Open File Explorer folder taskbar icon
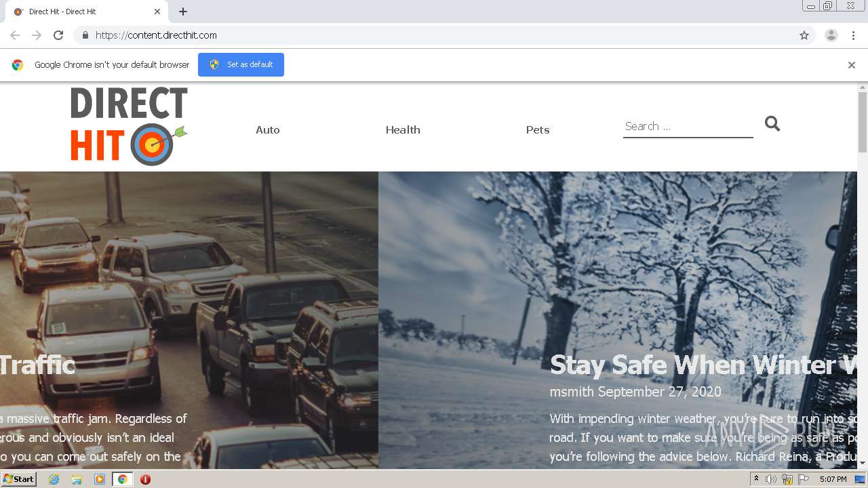 (77, 479)
